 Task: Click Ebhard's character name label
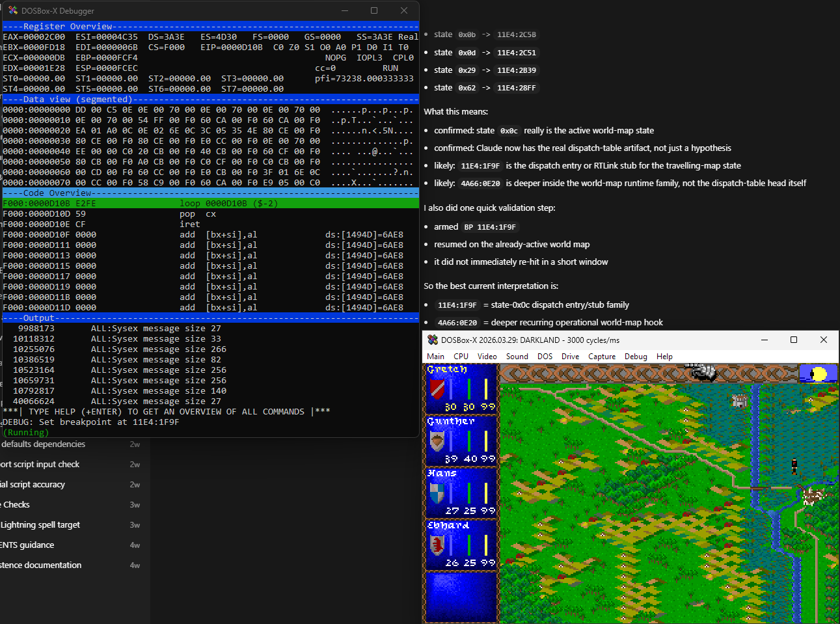[x=448, y=525]
